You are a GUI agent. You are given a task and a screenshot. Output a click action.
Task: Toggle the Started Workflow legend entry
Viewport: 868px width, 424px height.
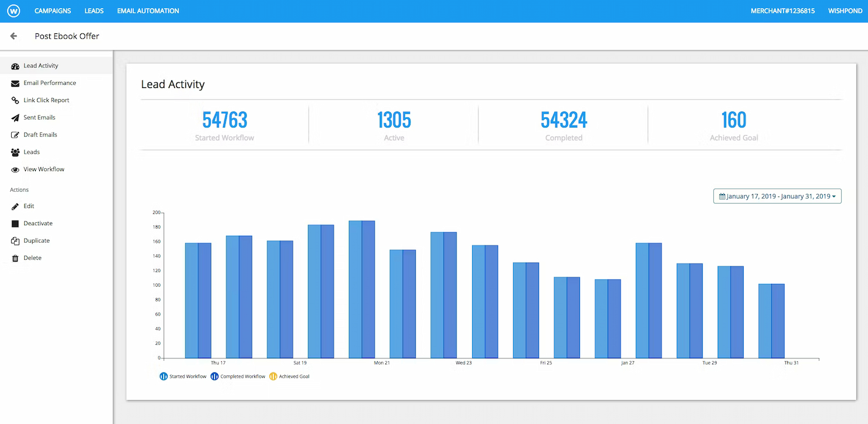pos(183,376)
